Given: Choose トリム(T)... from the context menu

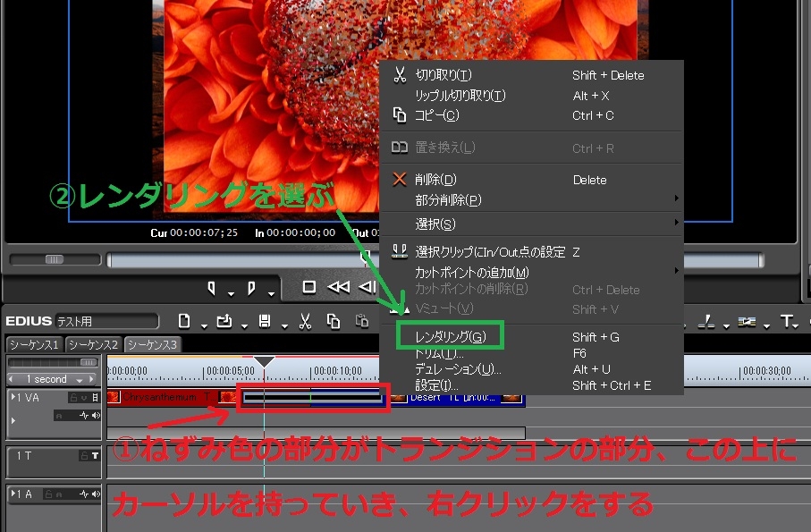Looking at the screenshot, I should (531, 354).
